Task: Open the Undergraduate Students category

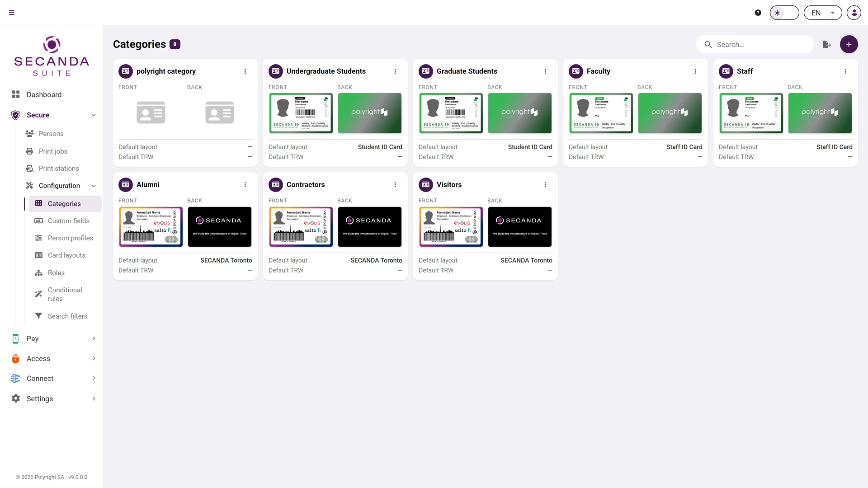Action: 326,71
